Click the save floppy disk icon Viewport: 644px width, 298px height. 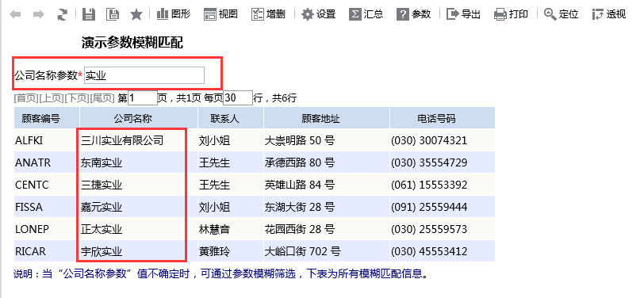point(88,15)
